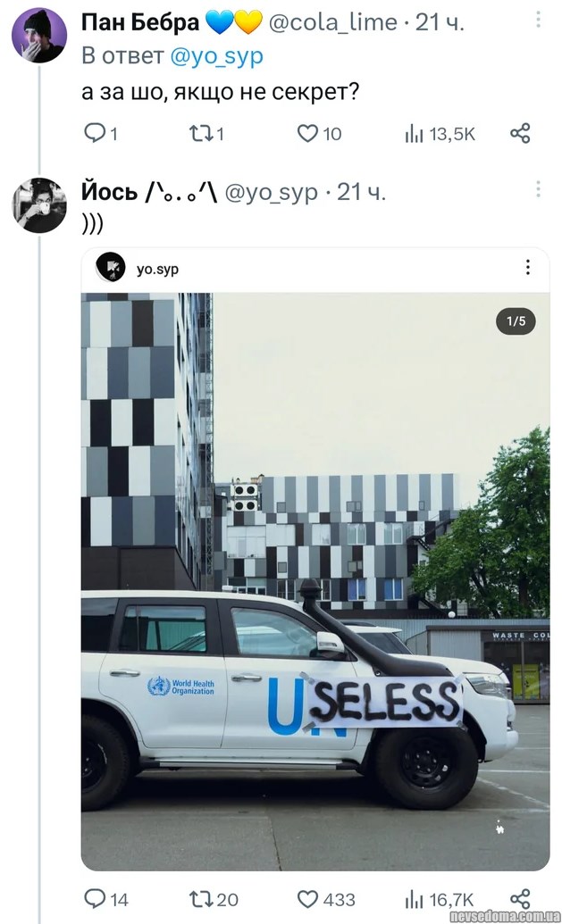Share Йось's tweet
562x924 pixels.
pos(520,899)
